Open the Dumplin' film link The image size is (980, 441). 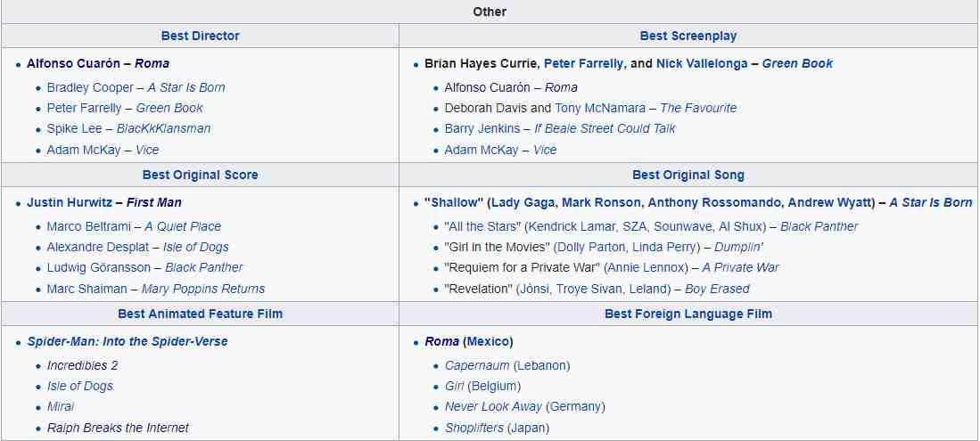[x=738, y=247]
